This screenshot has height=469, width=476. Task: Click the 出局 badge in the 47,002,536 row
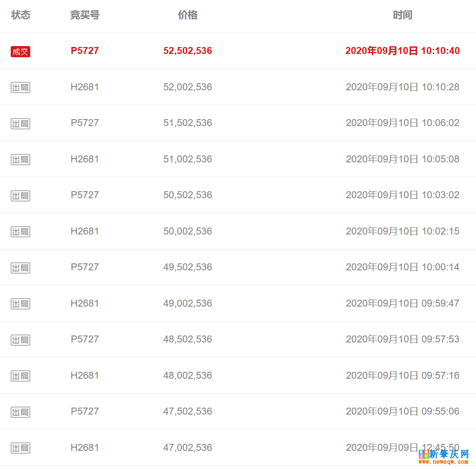pyautogui.click(x=20, y=448)
